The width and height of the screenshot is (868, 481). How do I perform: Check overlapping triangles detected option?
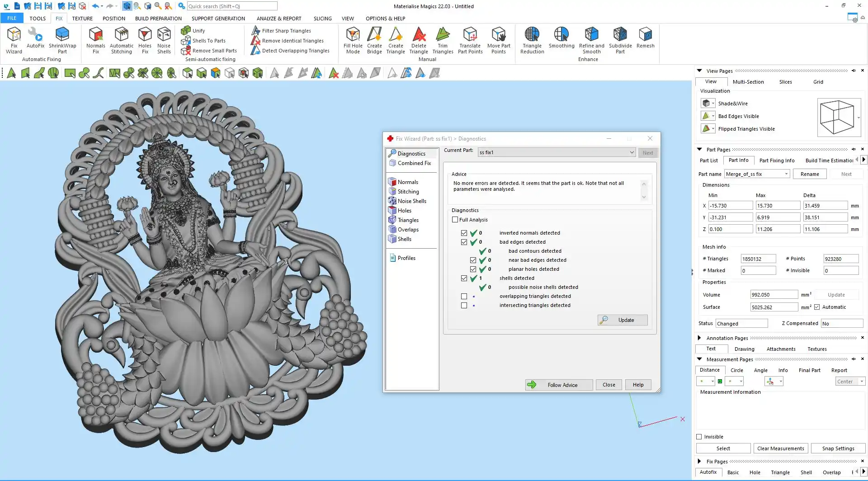[x=464, y=297]
